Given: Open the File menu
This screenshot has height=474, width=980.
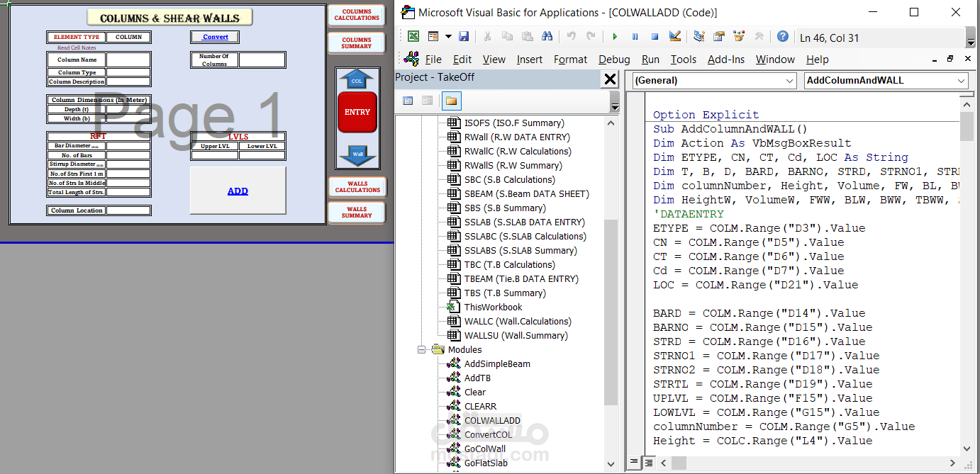Looking at the screenshot, I should tap(433, 60).
